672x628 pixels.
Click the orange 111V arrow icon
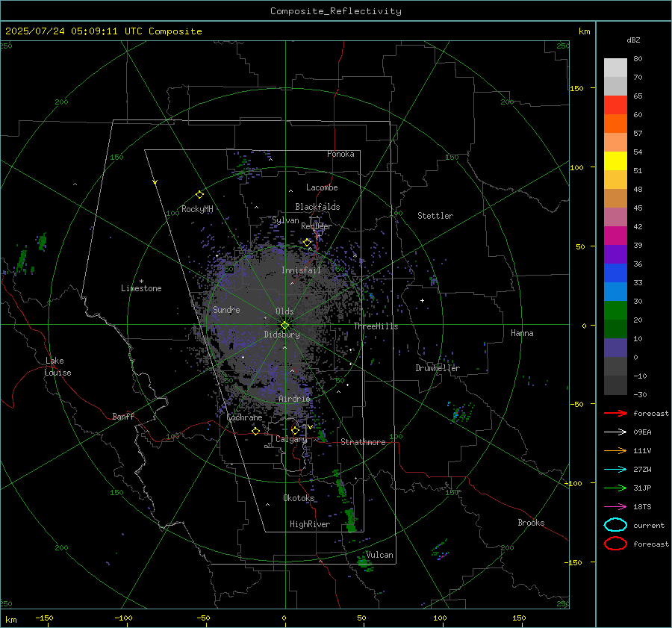coord(615,450)
